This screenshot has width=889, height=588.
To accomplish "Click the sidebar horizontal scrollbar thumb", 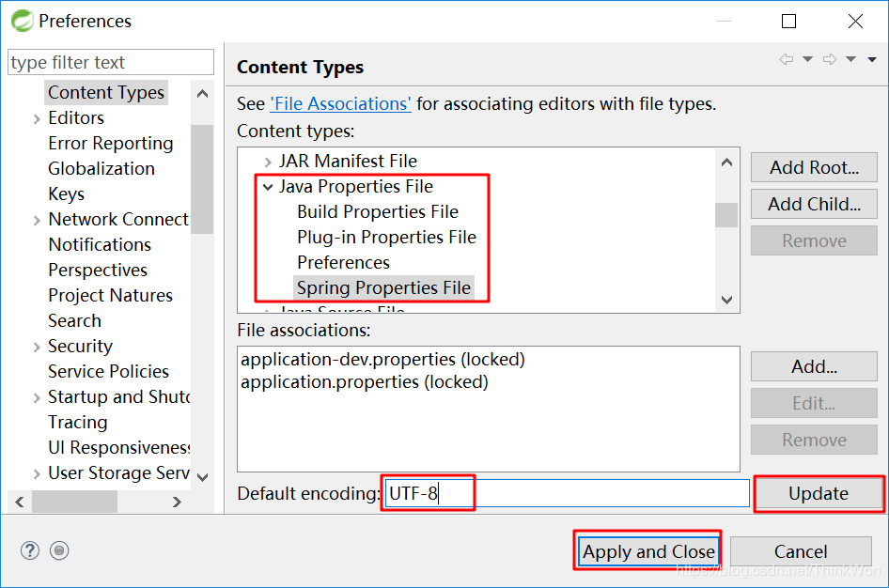I will tap(74, 502).
